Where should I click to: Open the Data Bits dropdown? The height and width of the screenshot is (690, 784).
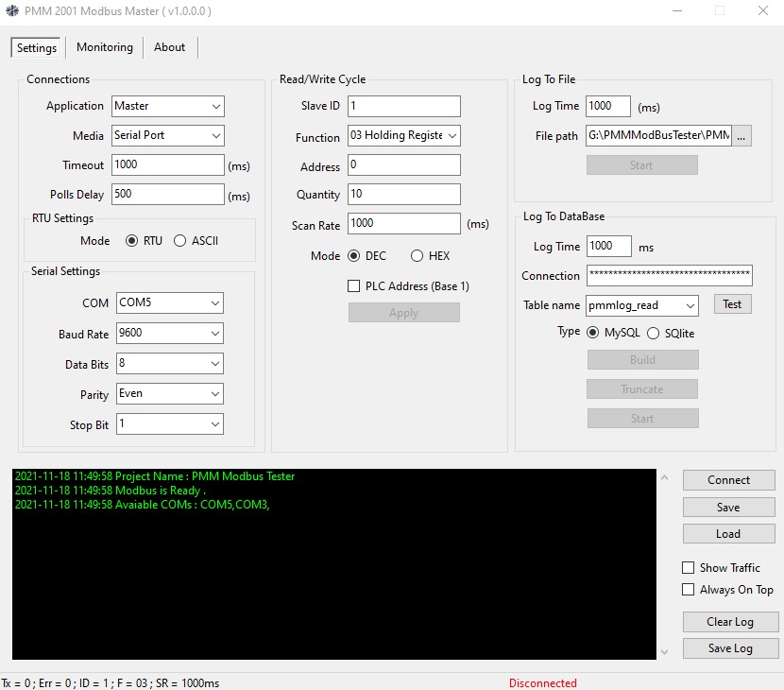170,364
